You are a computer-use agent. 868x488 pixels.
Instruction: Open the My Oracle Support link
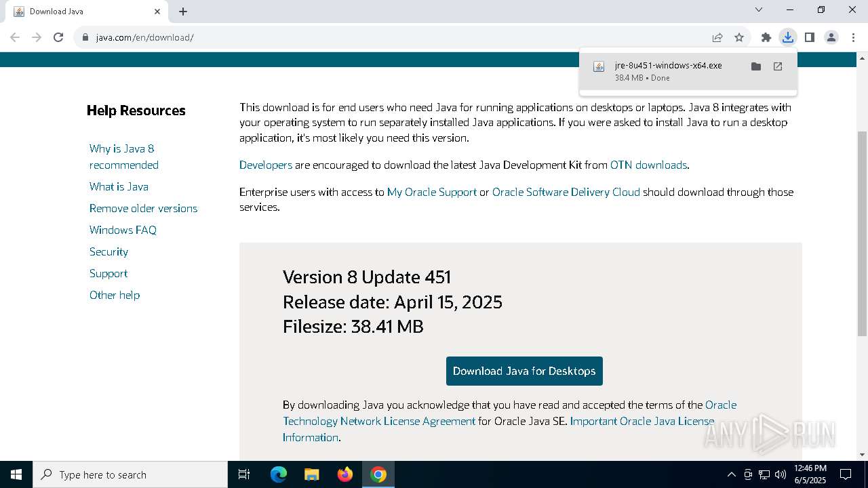coord(432,192)
